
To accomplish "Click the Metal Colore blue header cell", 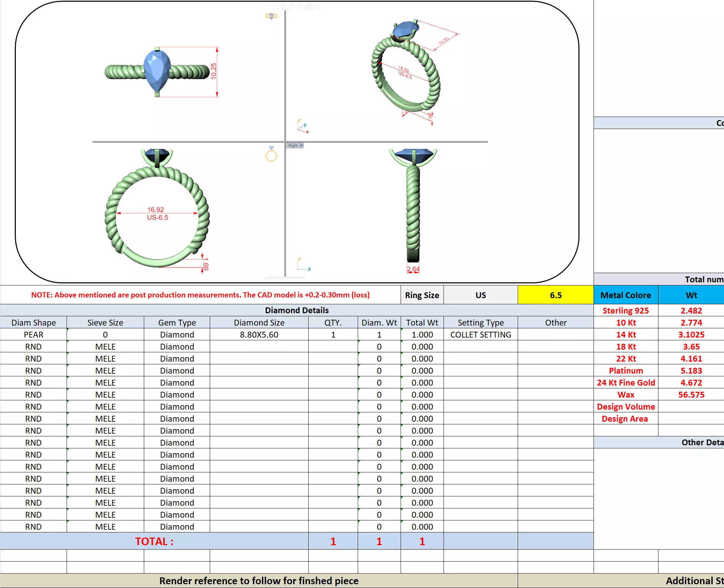I will coord(625,295).
